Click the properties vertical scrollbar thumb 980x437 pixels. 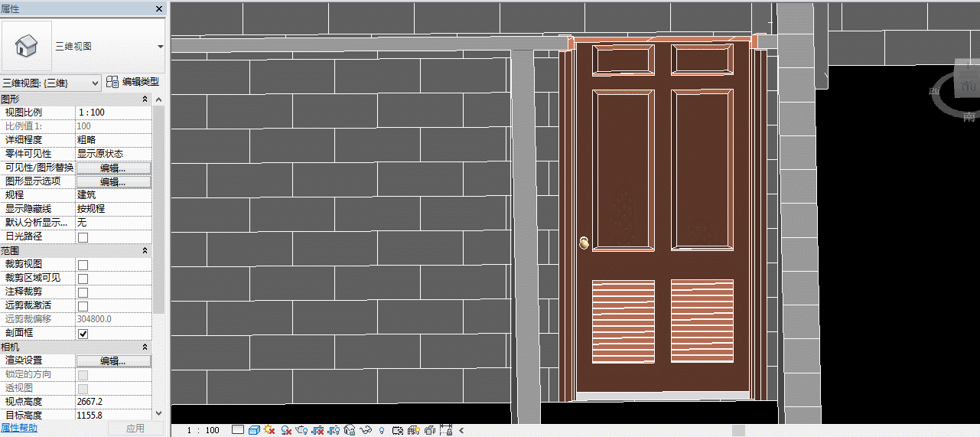158,209
